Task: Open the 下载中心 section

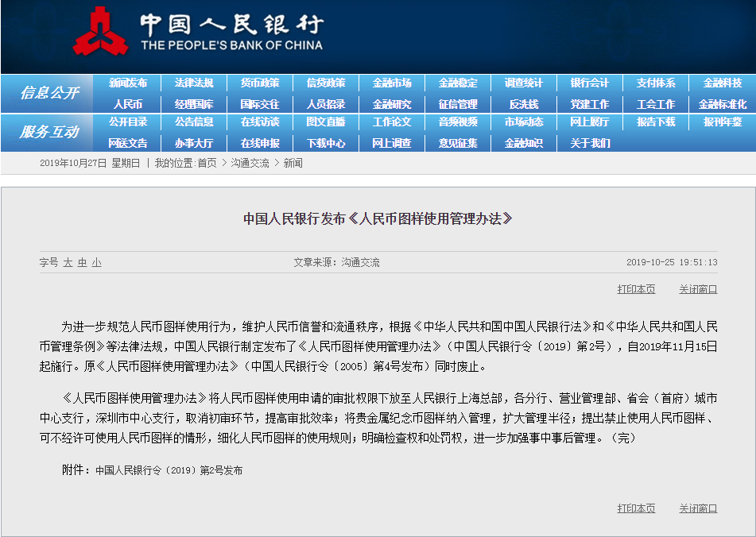Action: coord(326,143)
